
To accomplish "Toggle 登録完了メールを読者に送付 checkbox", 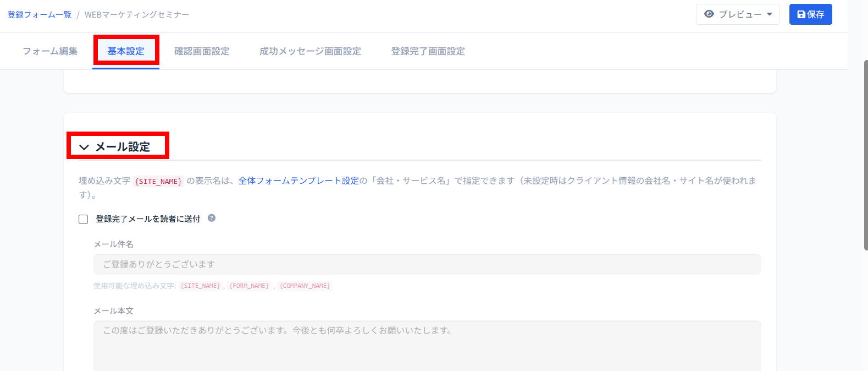I will 84,219.
